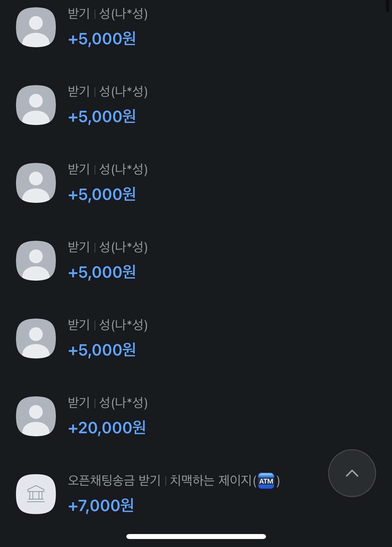Tap the ATM emoji in the open chat sender name
The height and width of the screenshot is (547, 392).
tap(266, 481)
